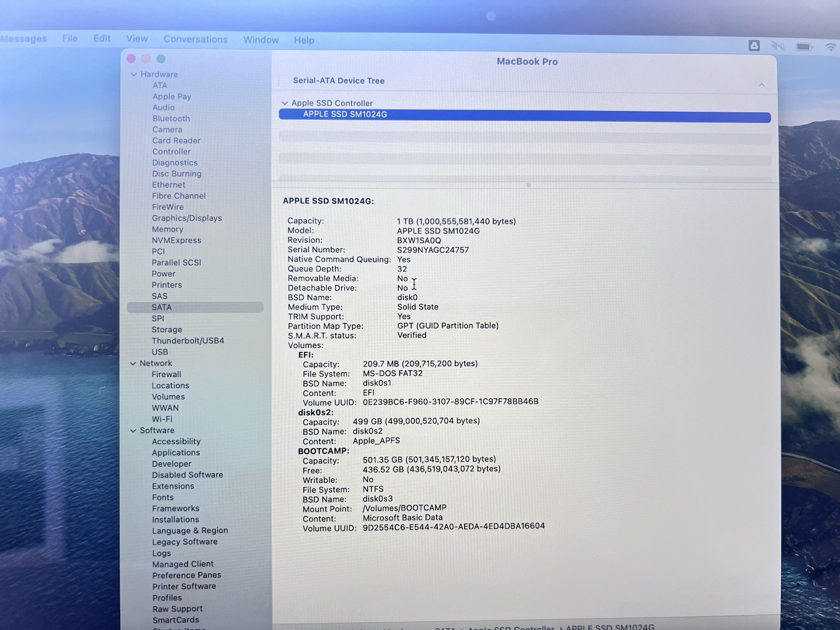The width and height of the screenshot is (840, 630).
Task: Click the triangle app icon in menu bar
Action: point(754,46)
